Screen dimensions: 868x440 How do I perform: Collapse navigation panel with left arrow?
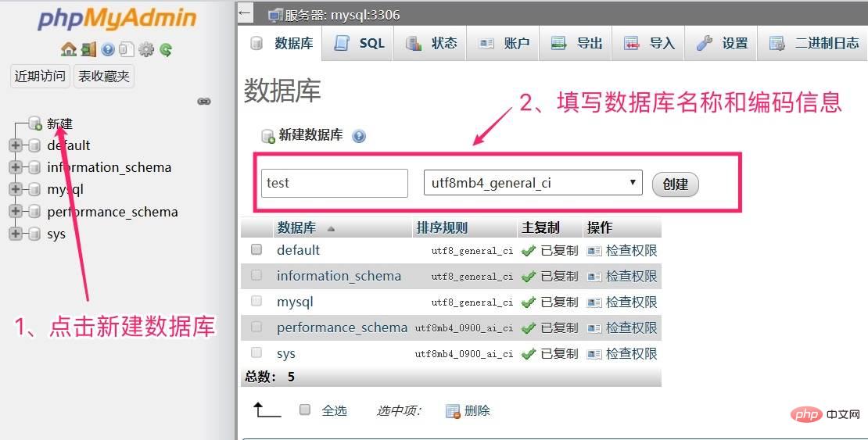click(x=246, y=13)
